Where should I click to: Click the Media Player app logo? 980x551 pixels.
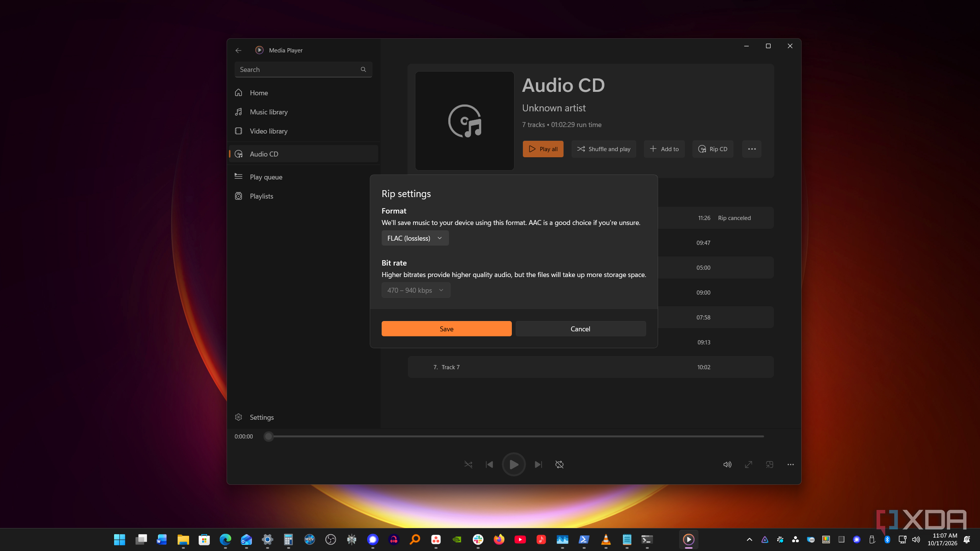(x=259, y=50)
